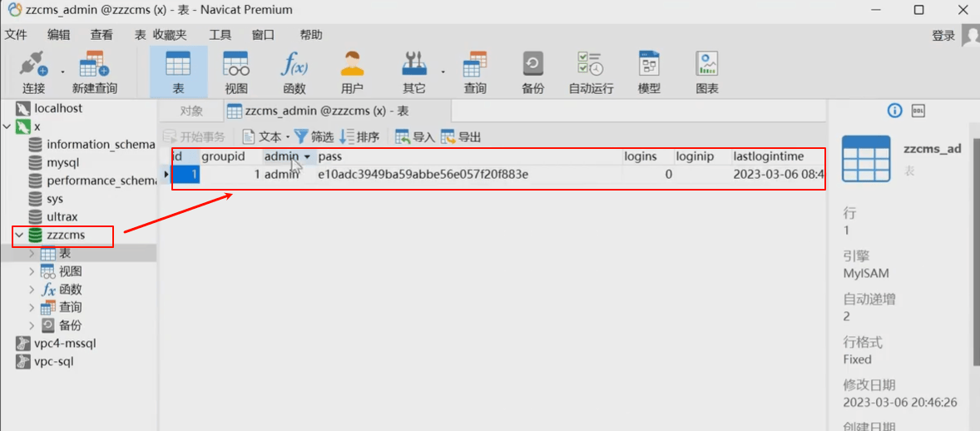The height and width of the screenshot is (431, 980).
Task: Click the User (用户) toolbar icon
Action: [x=352, y=72]
